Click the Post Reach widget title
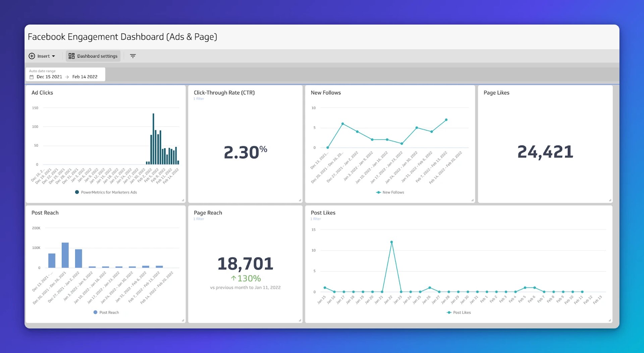Screen dimensions: 644x353 45,213
